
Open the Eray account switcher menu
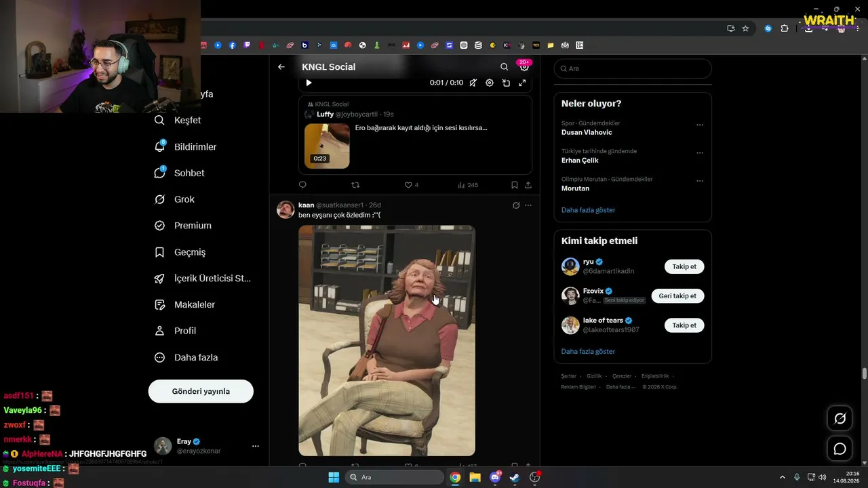(206, 446)
